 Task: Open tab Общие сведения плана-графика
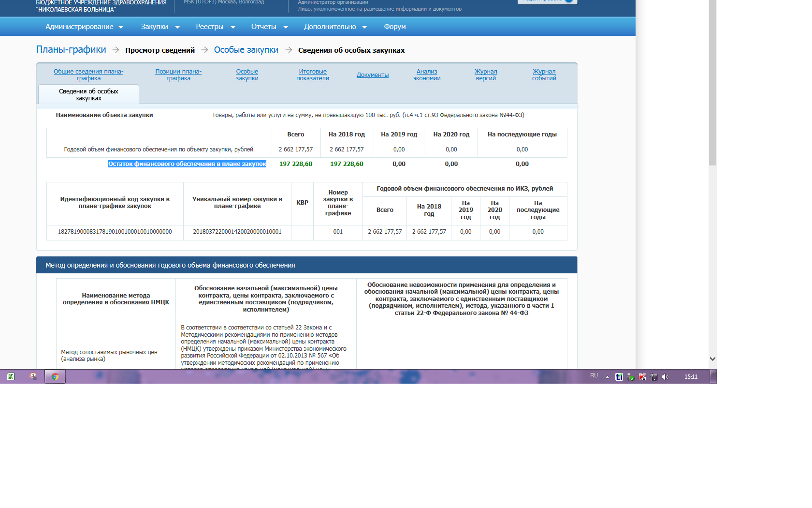(x=88, y=75)
